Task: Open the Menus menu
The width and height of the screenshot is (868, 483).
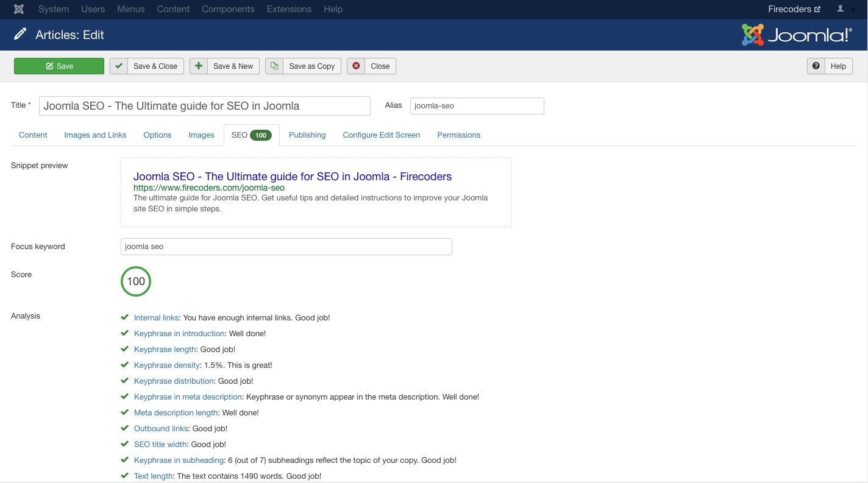Action: 131,9
